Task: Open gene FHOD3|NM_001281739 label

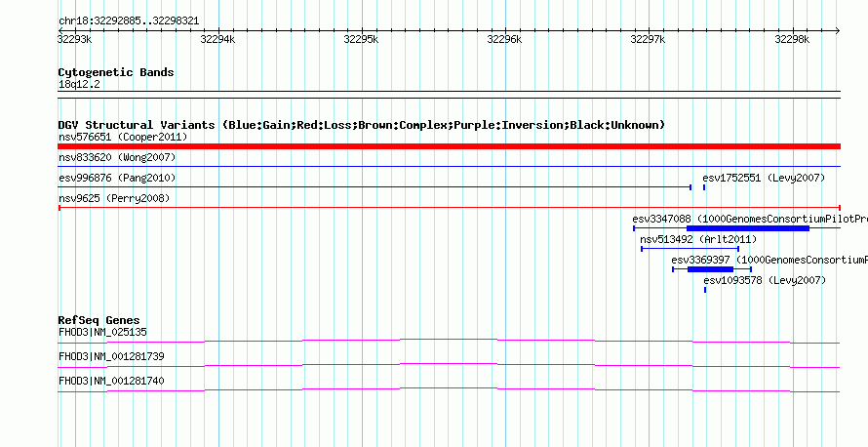Action: (x=111, y=356)
